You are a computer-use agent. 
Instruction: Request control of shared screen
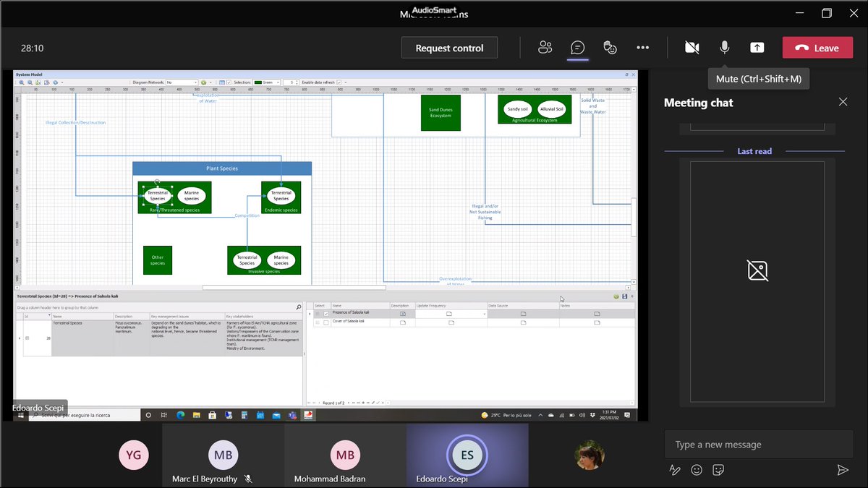click(x=449, y=48)
